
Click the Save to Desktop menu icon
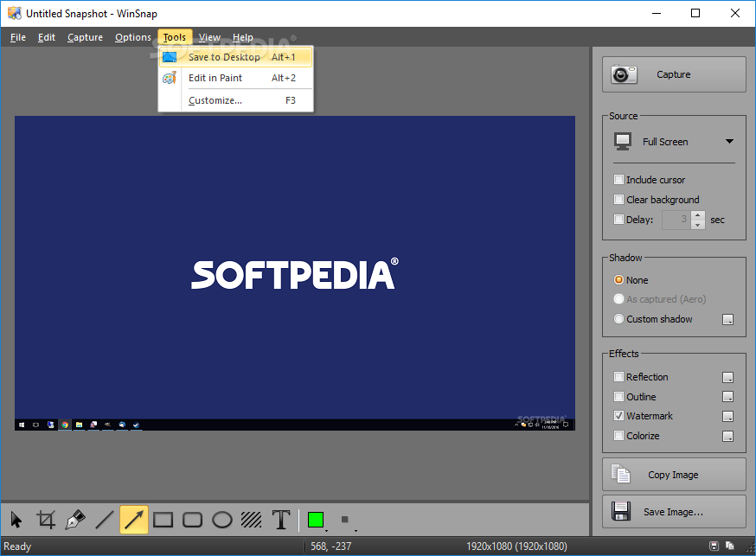pos(170,57)
